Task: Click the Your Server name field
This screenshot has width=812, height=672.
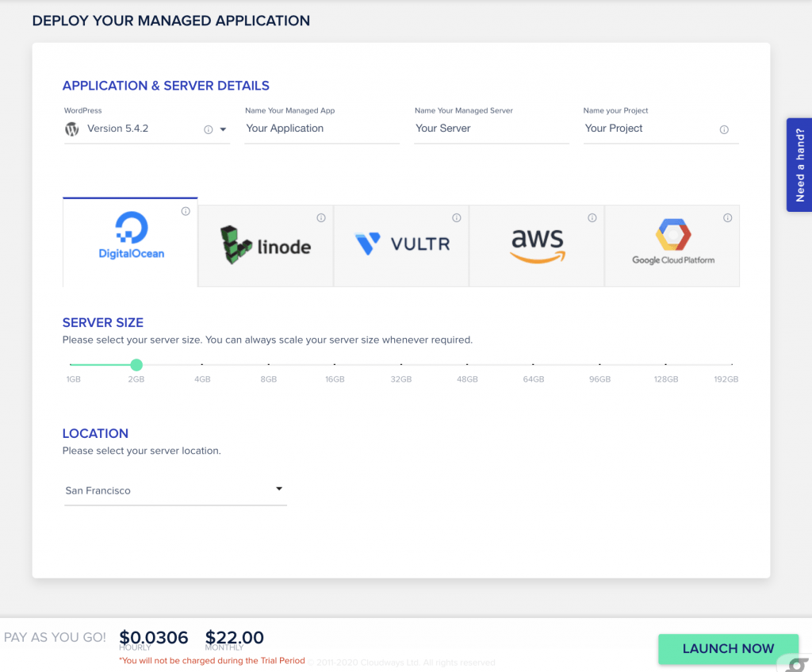Action: tap(492, 129)
